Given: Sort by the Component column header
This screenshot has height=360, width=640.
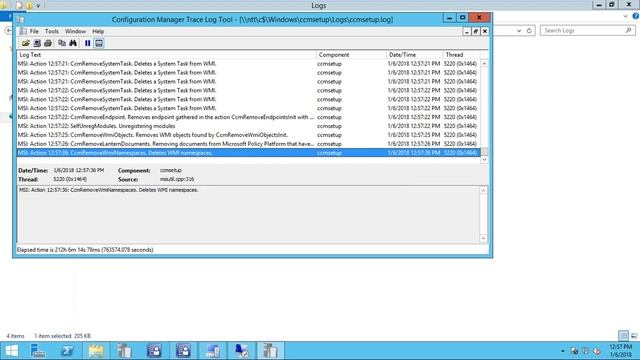Looking at the screenshot, I should click(351, 55).
